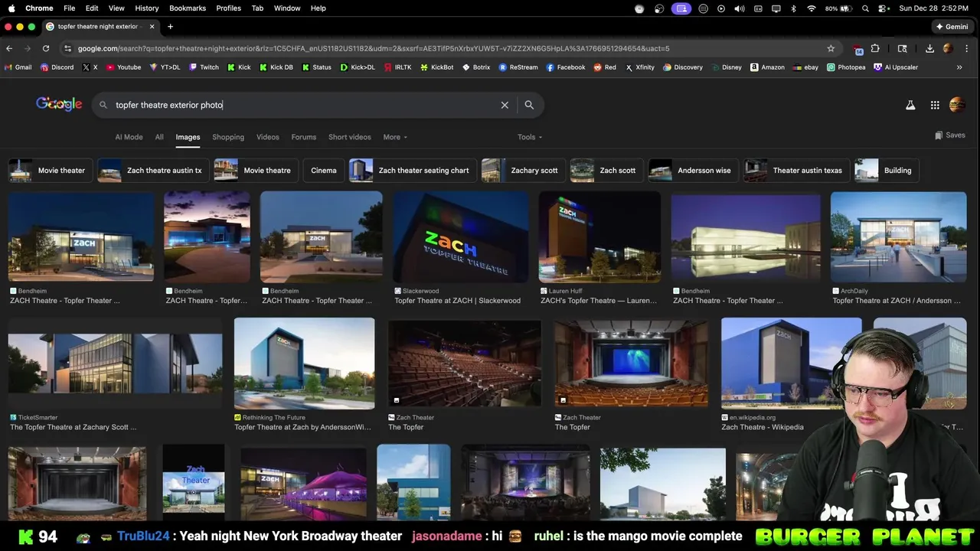The width and height of the screenshot is (980, 551).
Task: Open the Google apps grid icon
Action: [935, 105]
